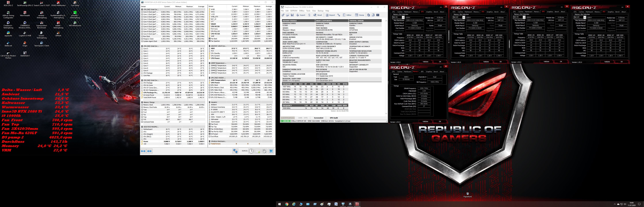Click the open folder icon in Thaiphoon Burner

pos(287,15)
